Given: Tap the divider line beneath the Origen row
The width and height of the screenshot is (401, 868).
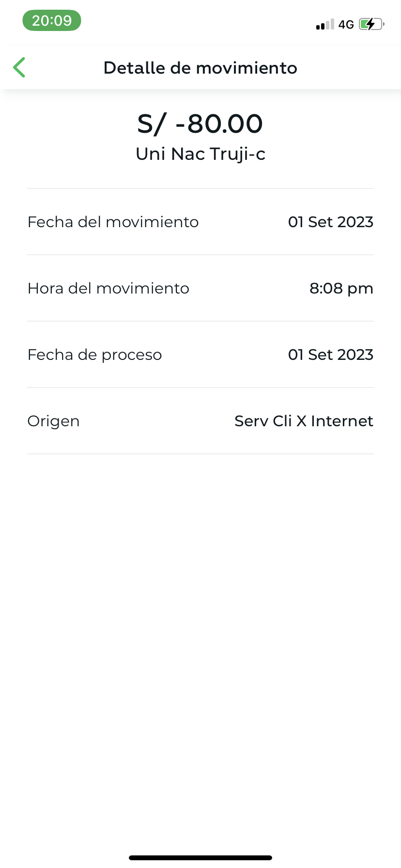Looking at the screenshot, I should coord(200,454).
